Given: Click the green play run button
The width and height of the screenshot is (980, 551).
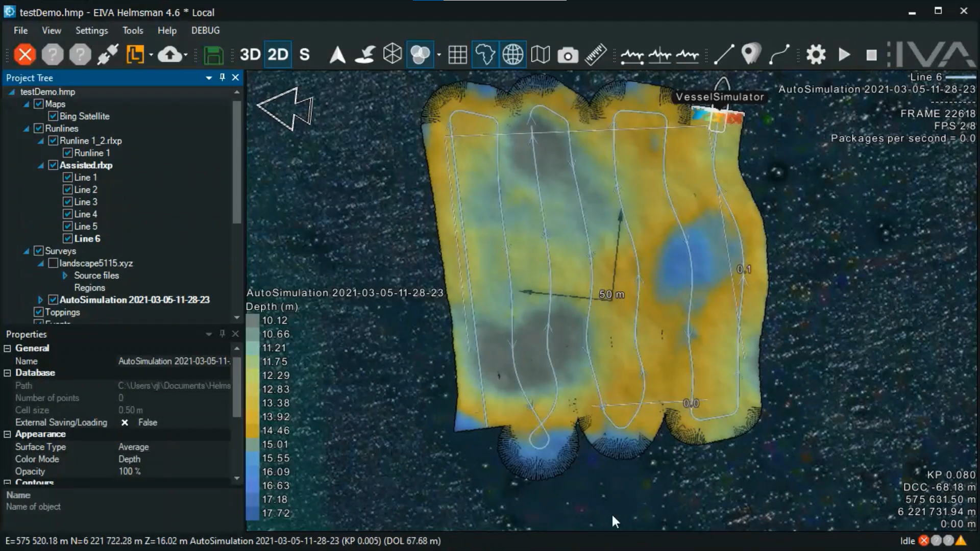Looking at the screenshot, I should [844, 55].
